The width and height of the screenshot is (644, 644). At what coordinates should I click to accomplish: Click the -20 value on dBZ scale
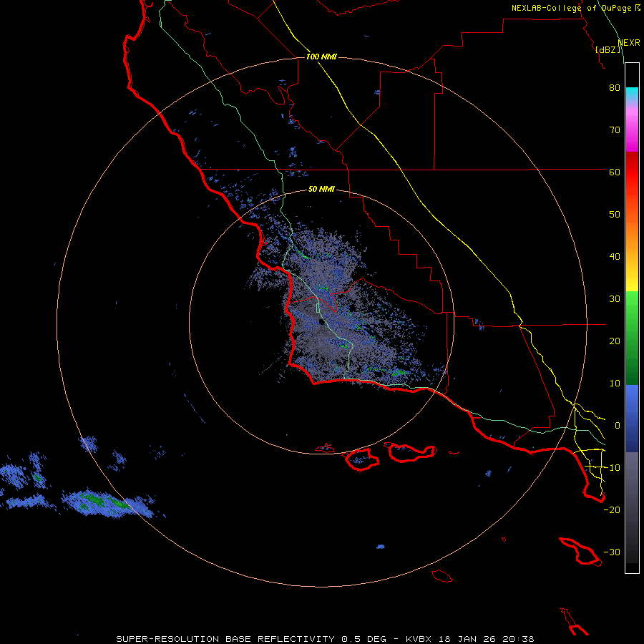tap(612, 510)
